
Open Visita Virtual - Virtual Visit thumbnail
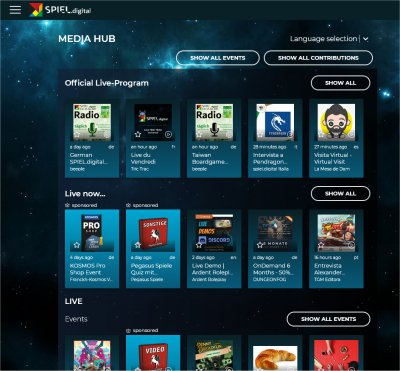336,122
